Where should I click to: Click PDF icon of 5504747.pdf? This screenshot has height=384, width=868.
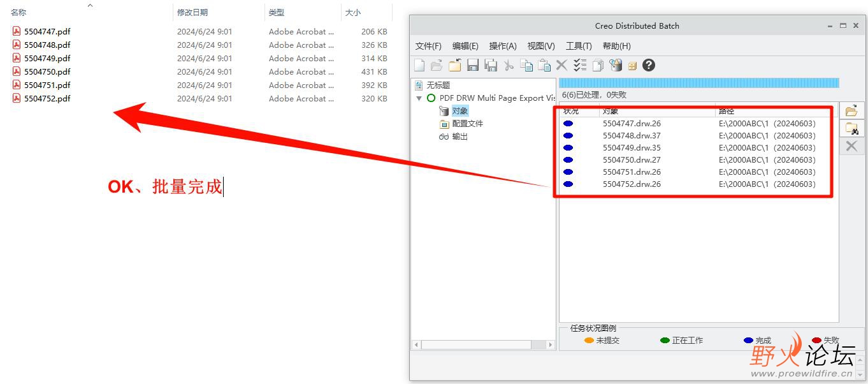(17, 31)
